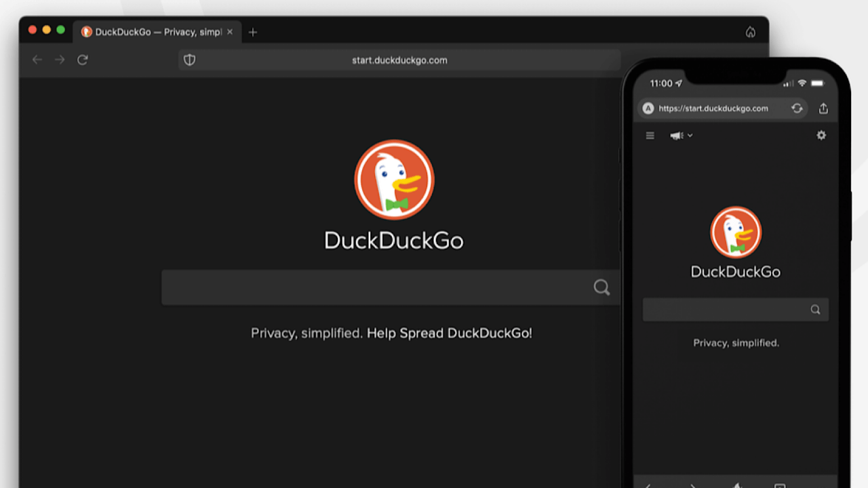Focus the phone search field

click(736, 310)
